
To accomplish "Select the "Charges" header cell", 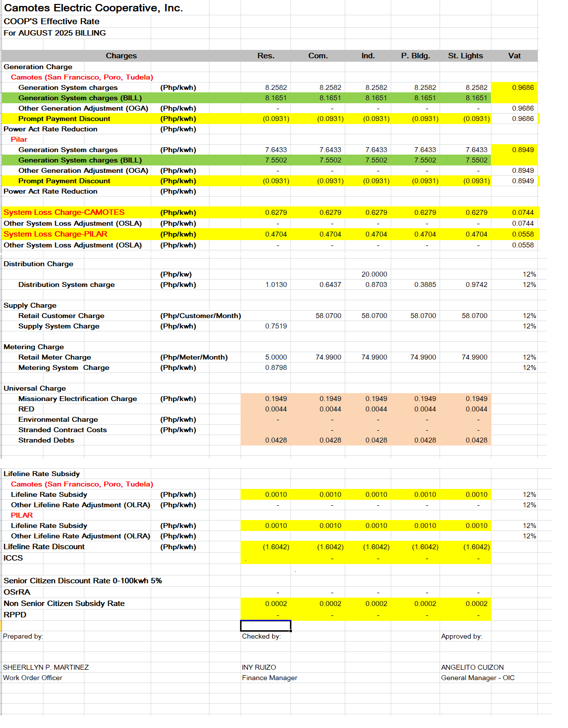I will point(121,56).
